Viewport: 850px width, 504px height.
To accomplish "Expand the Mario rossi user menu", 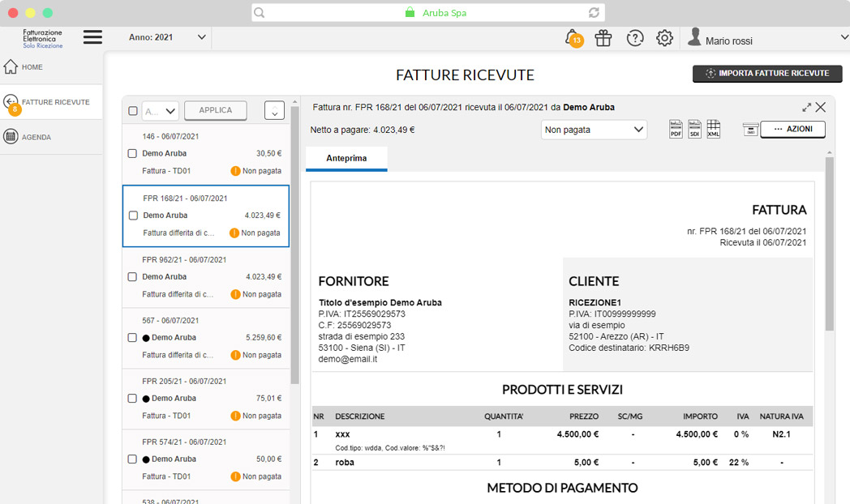I will click(x=844, y=37).
